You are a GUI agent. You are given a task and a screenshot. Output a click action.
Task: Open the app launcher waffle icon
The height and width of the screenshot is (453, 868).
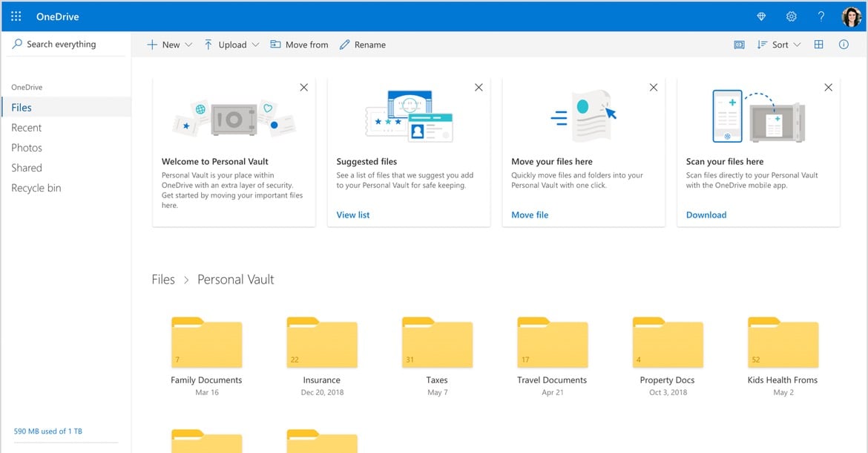coord(16,16)
